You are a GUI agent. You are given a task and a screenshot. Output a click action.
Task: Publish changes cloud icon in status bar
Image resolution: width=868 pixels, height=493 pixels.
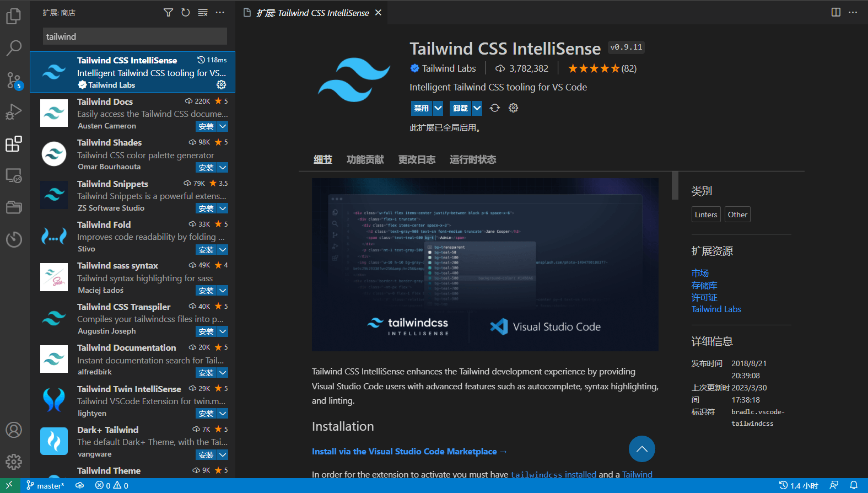(80, 485)
